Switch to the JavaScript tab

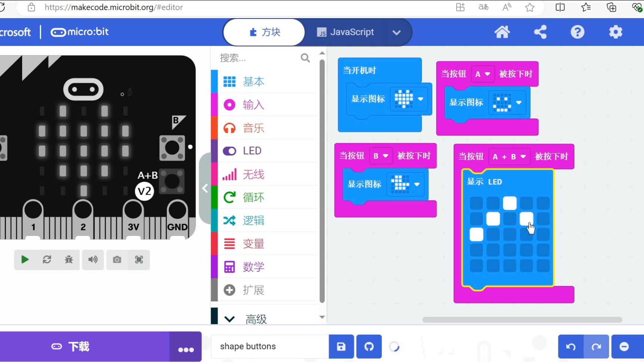(345, 32)
